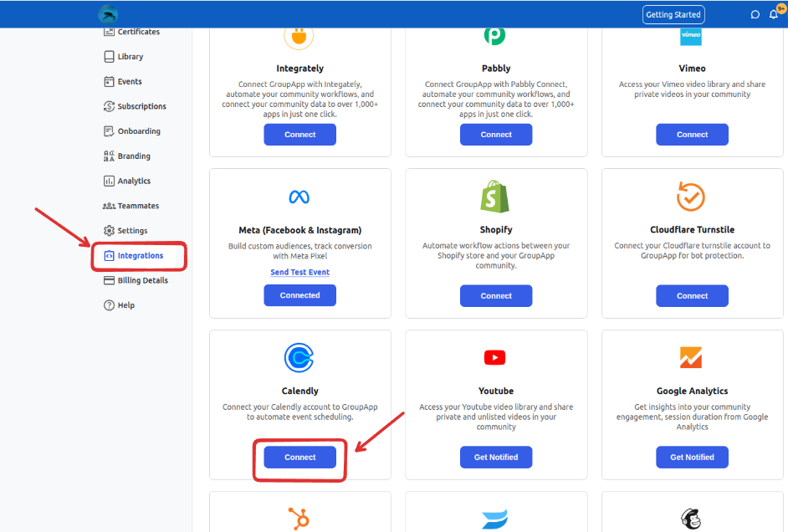Go to Events in the sidebar

pos(123,81)
